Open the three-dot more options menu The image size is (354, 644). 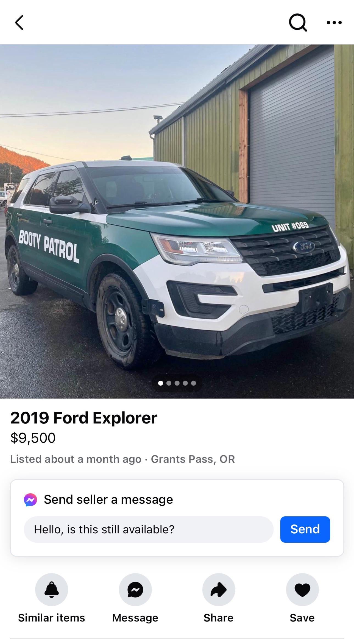334,23
